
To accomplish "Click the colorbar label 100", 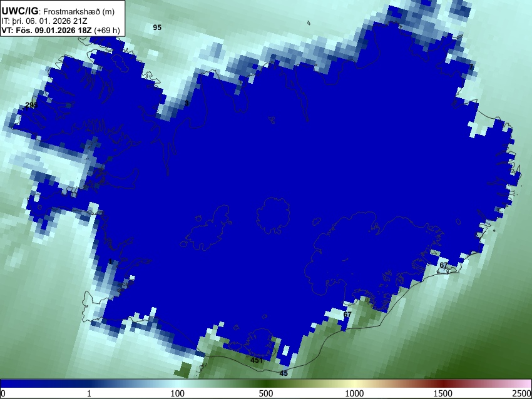I will (178, 393).
